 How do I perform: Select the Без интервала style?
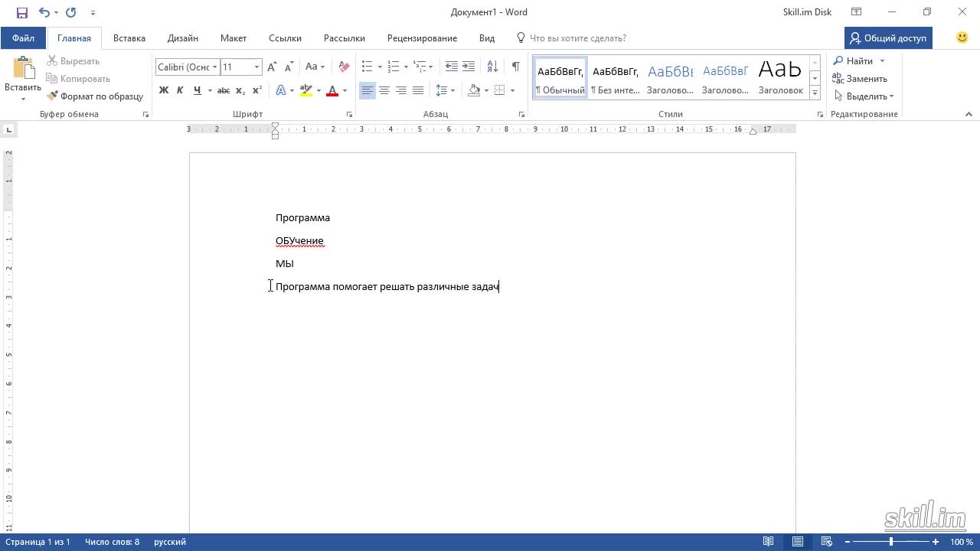tap(616, 78)
